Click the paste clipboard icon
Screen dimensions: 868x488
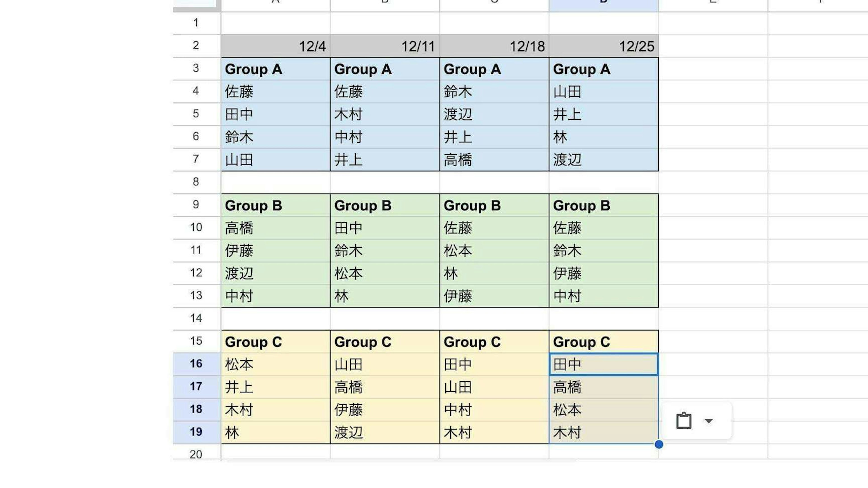tap(683, 421)
